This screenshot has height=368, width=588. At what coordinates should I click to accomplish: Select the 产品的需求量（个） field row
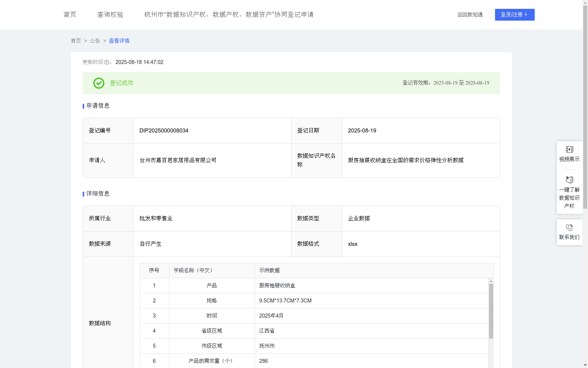212,361
